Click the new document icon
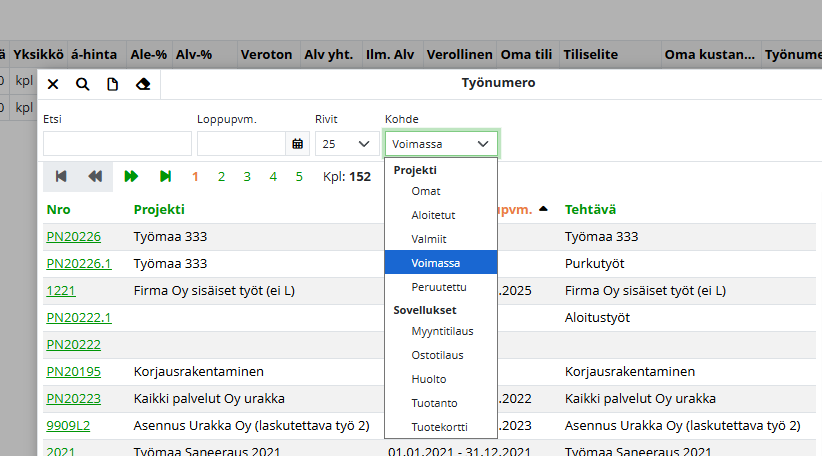This screenshot has width=822, height=456. pos(112,84)
